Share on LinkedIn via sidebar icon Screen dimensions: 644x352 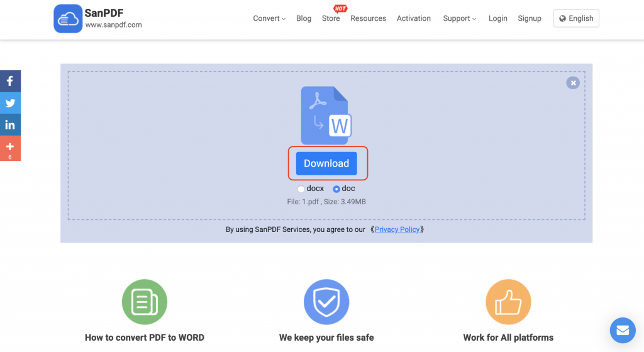[10, 124]
